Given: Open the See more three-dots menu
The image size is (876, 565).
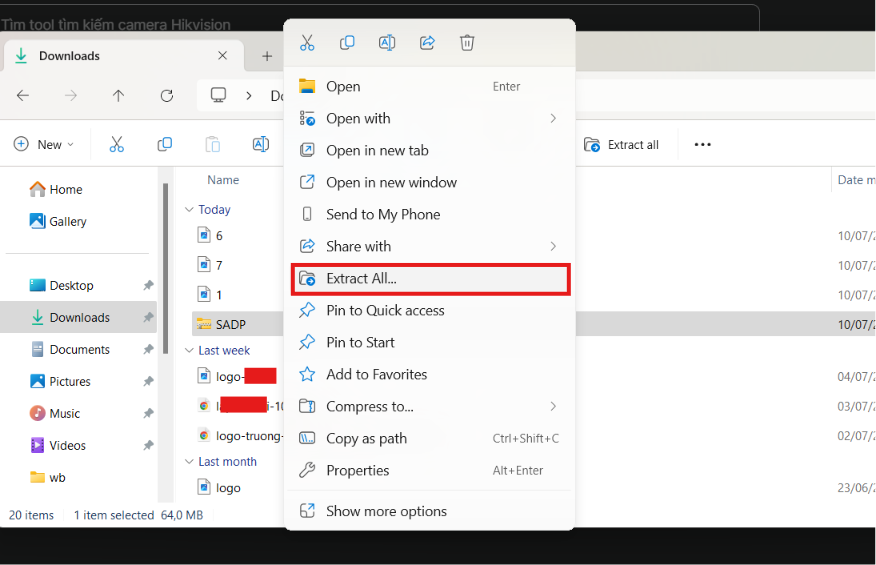Looking at the screenshot, I should click(x=702, y=145).
